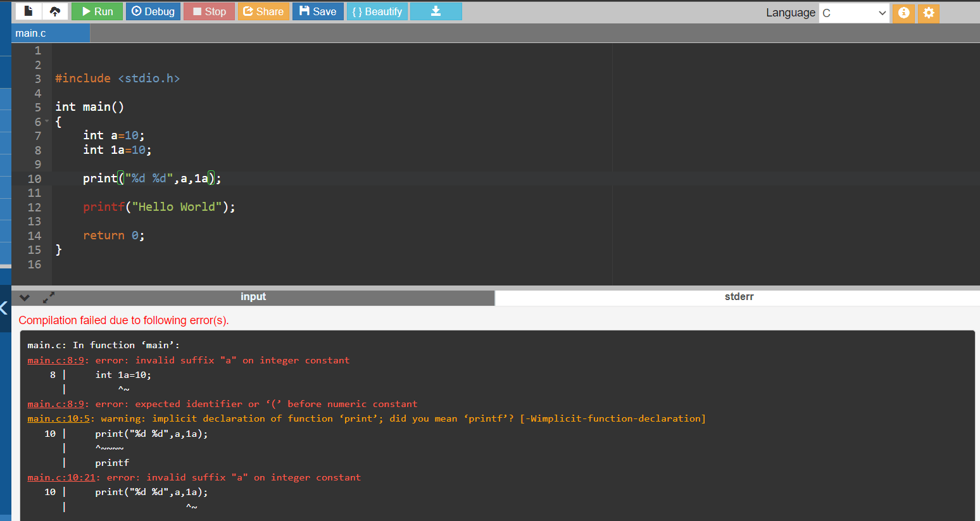
Task: Save the current file
Action: tap(318, 11)
